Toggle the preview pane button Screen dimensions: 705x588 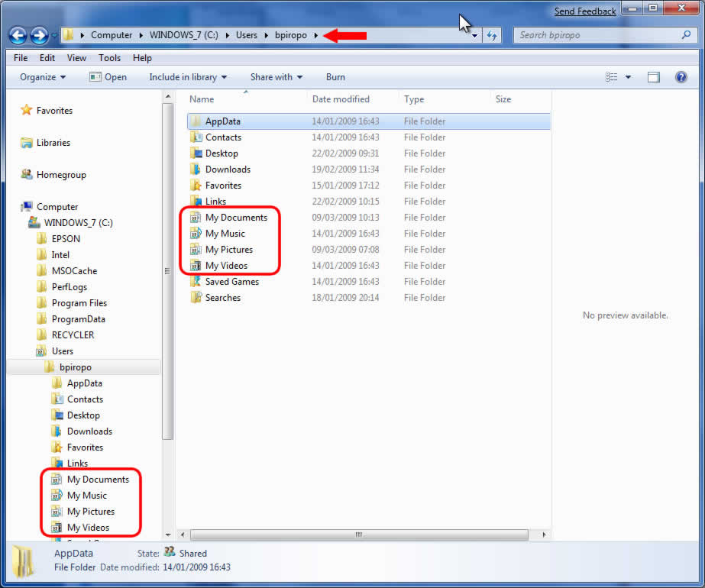tap(654, 77)
